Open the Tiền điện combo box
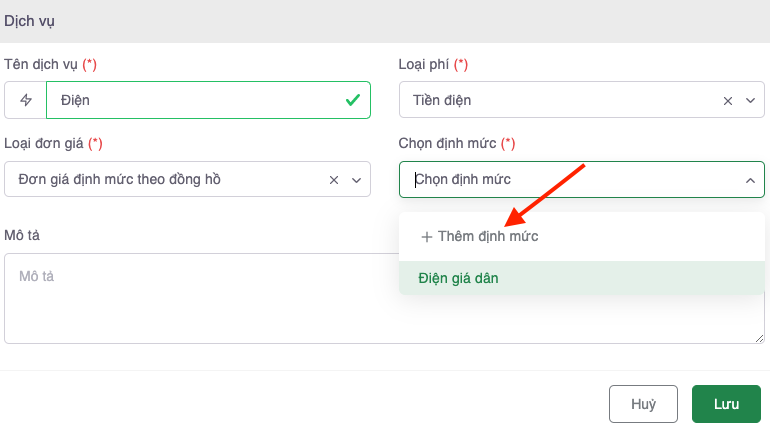The image size is (770, 437). click(560, 100)
